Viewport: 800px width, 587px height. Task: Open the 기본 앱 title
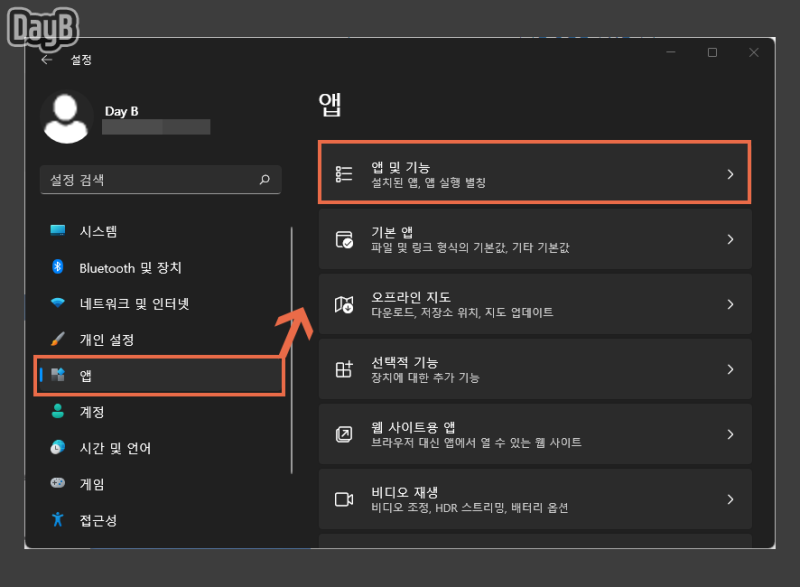[x=392, y=233]
